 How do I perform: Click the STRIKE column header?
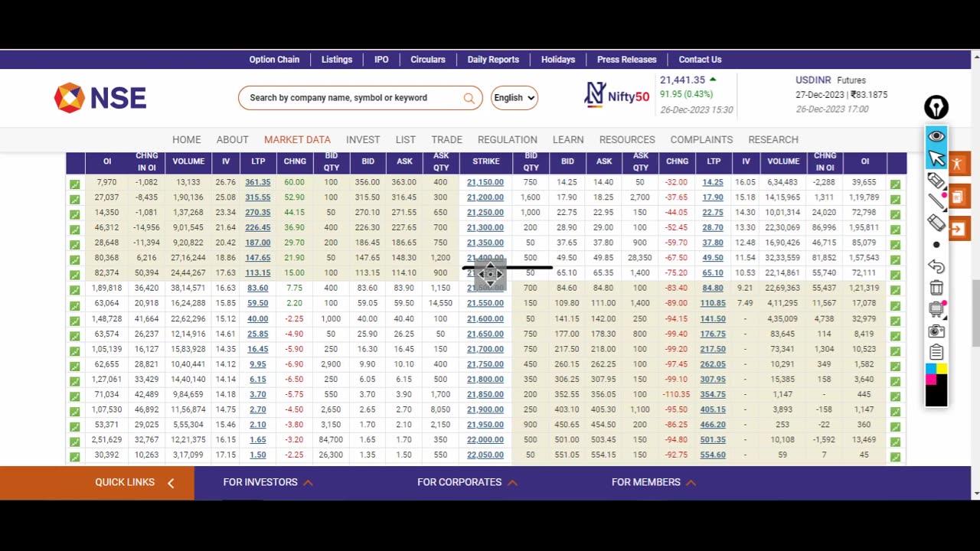tap(486, 161)
